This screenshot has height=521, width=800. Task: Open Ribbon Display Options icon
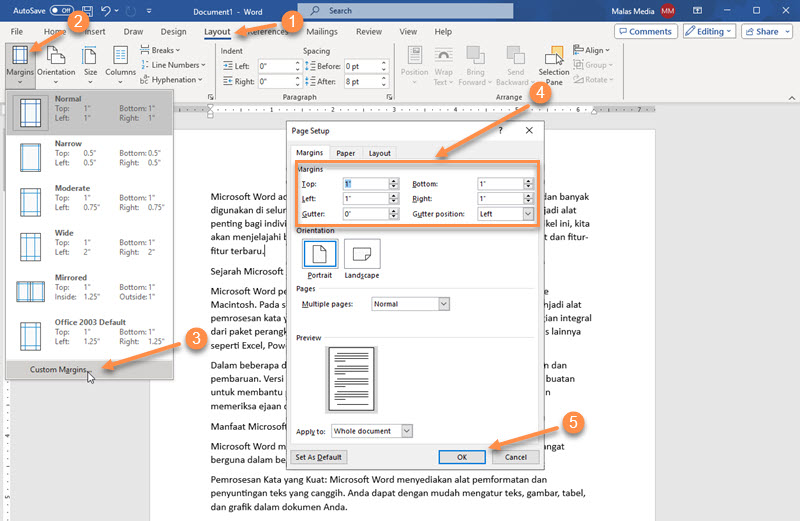tap(697, 11)
